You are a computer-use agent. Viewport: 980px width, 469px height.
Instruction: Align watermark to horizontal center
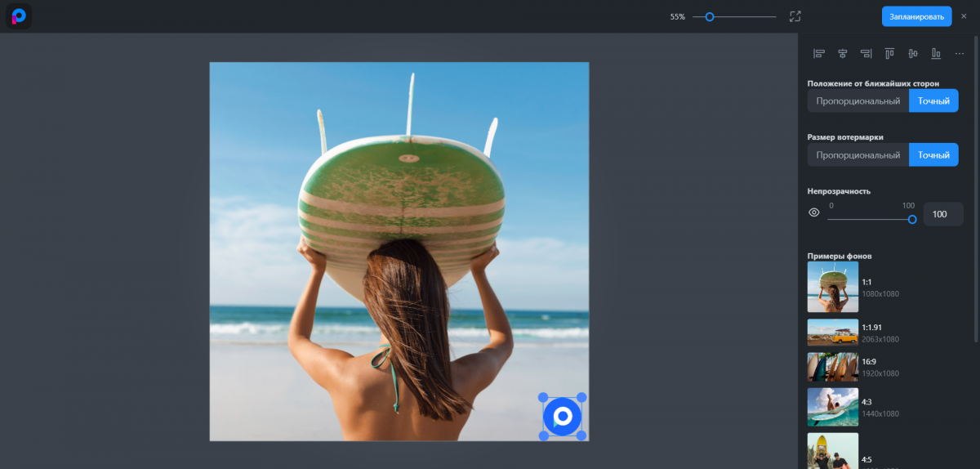click(842, 54)
